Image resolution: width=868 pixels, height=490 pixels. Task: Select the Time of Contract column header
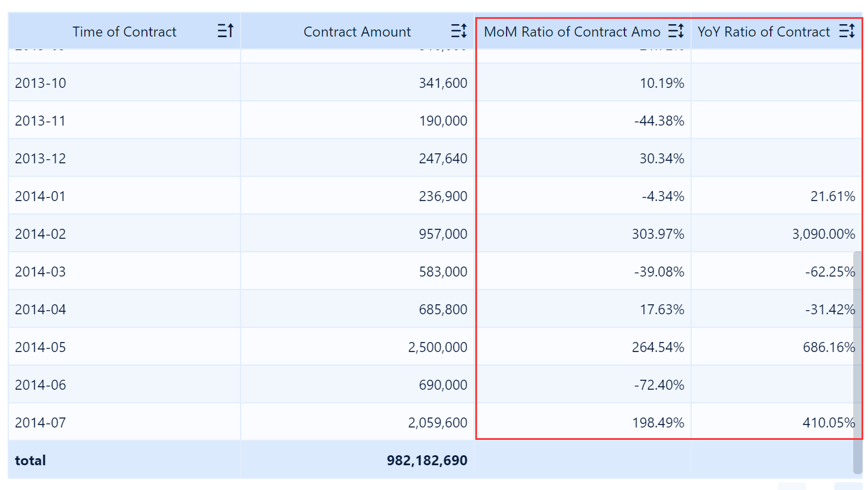coord(124,32)
